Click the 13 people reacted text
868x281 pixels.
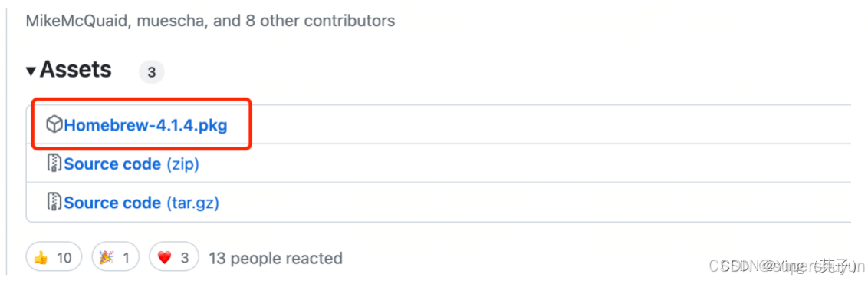point(276,258)
